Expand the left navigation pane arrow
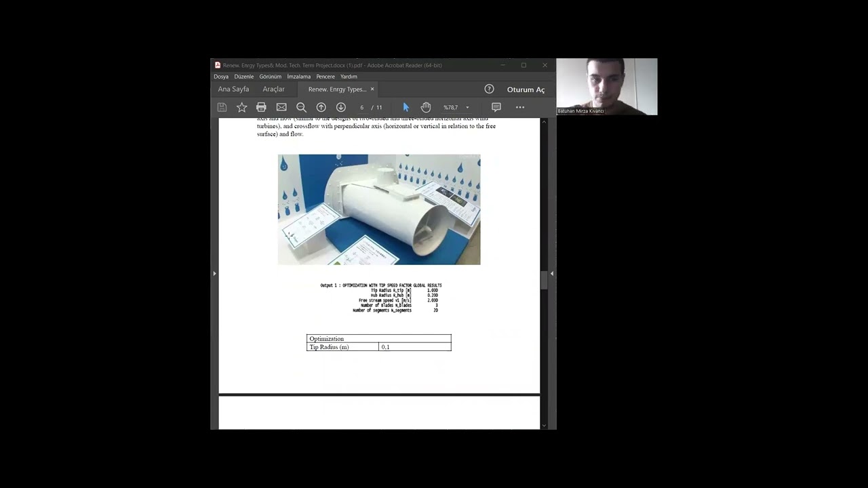Viewport: 868px width, 488px height. coord(214,273)
